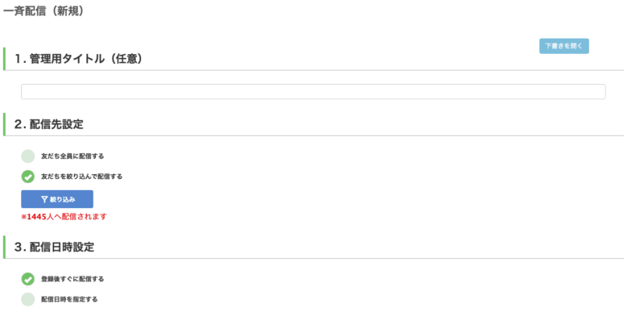This screenshot has height=312, width=644.
Task: Click the red 1445人へ配信されます notice
Action: point(64,217)
